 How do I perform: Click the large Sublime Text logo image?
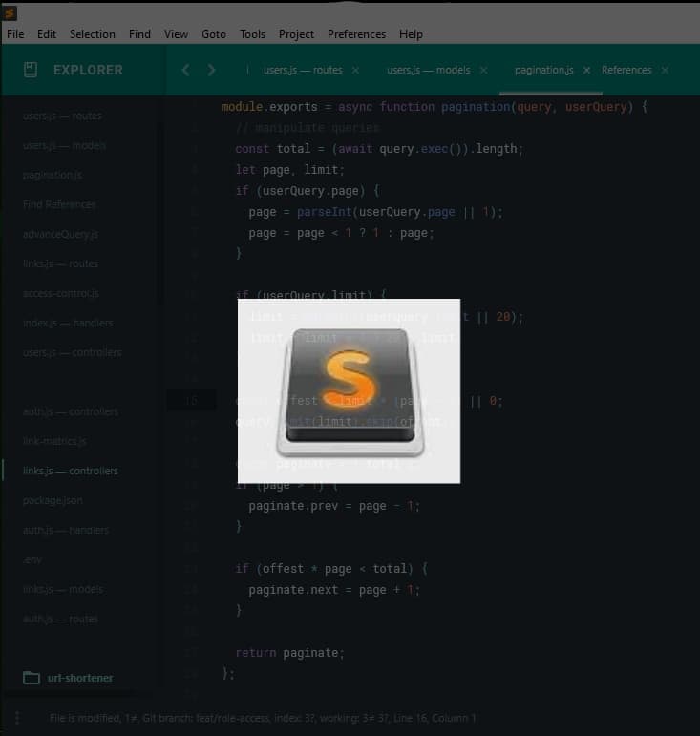(x=349, y=390)
